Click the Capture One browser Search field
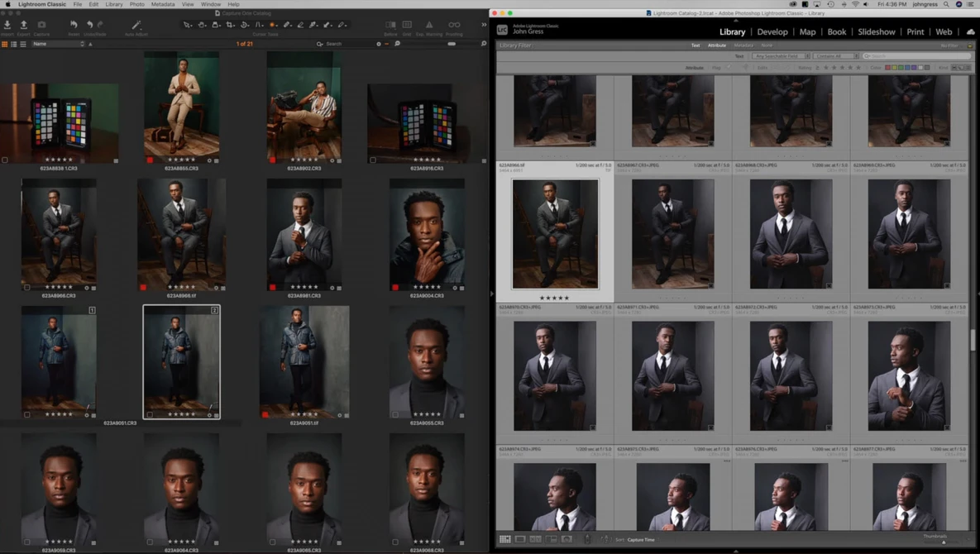This screenshot has height=554, width=980. coord(347,44)
